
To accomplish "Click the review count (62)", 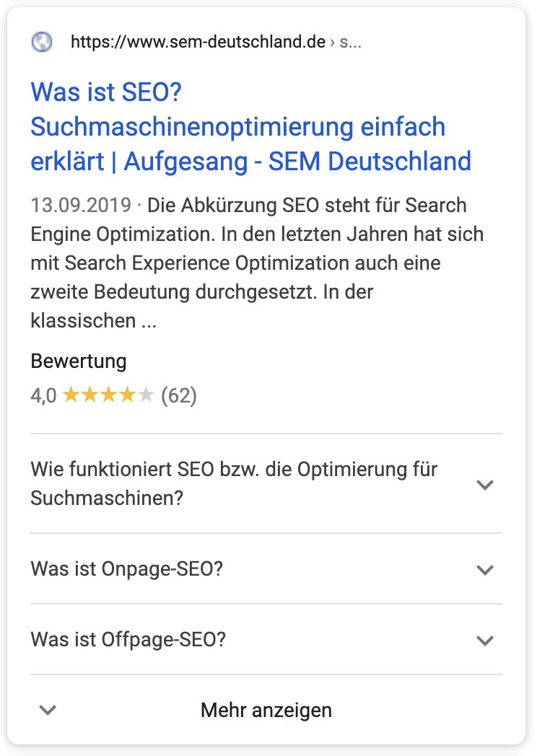I will [x=178, y=395].
